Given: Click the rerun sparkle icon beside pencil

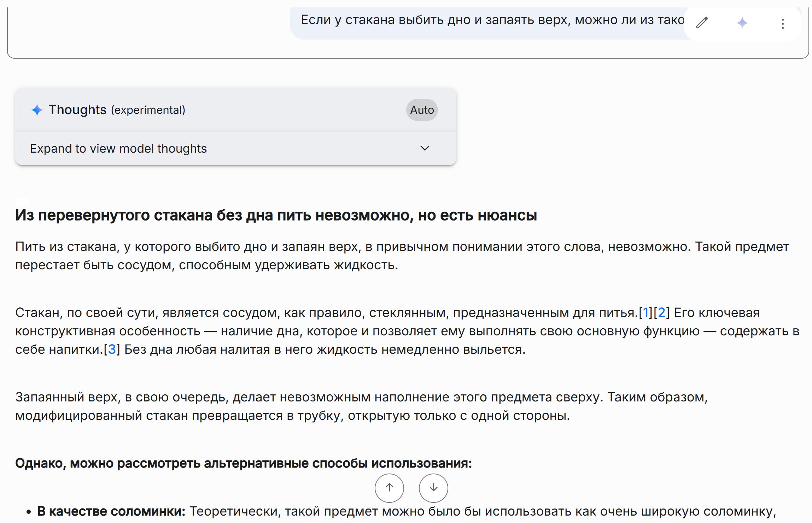Looking at the screenshot, I should tap(742, 23).
